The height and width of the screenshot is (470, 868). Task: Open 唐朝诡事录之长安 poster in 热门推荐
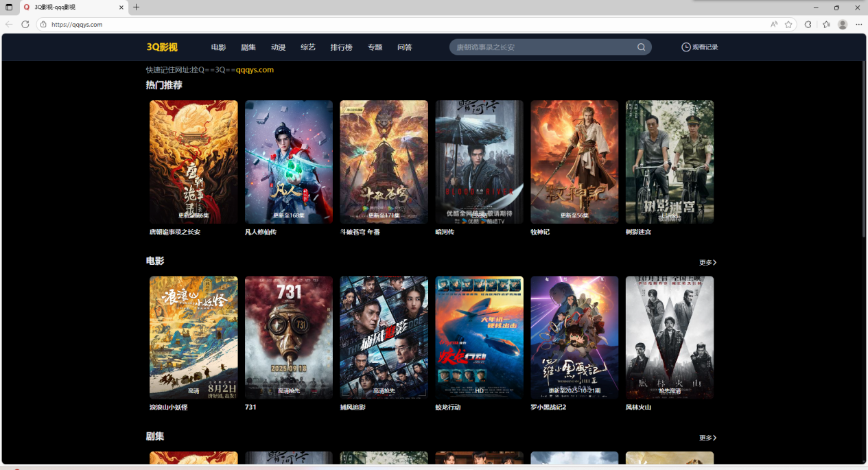193,162
